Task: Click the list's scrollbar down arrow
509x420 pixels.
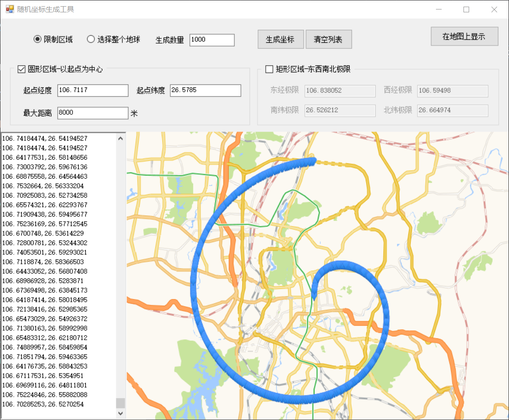Action: 120,414
